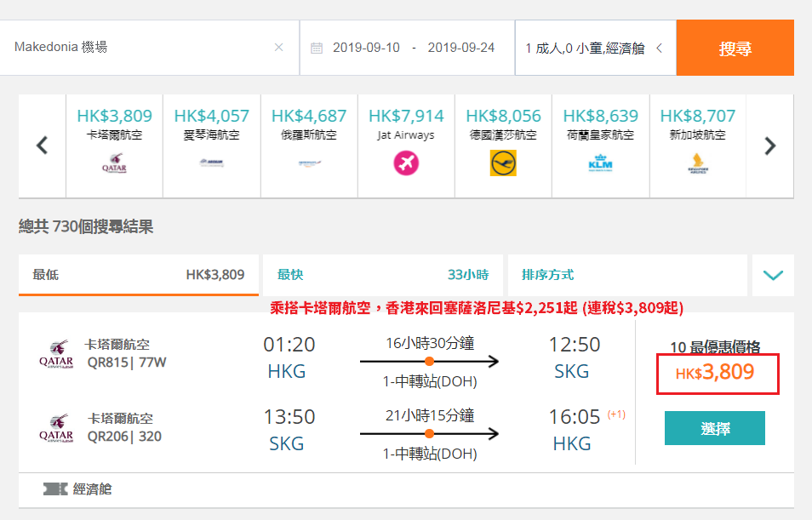Click Qatar logo beside QR206 flight
Screen dimensions: 812x520
(56, 428)
